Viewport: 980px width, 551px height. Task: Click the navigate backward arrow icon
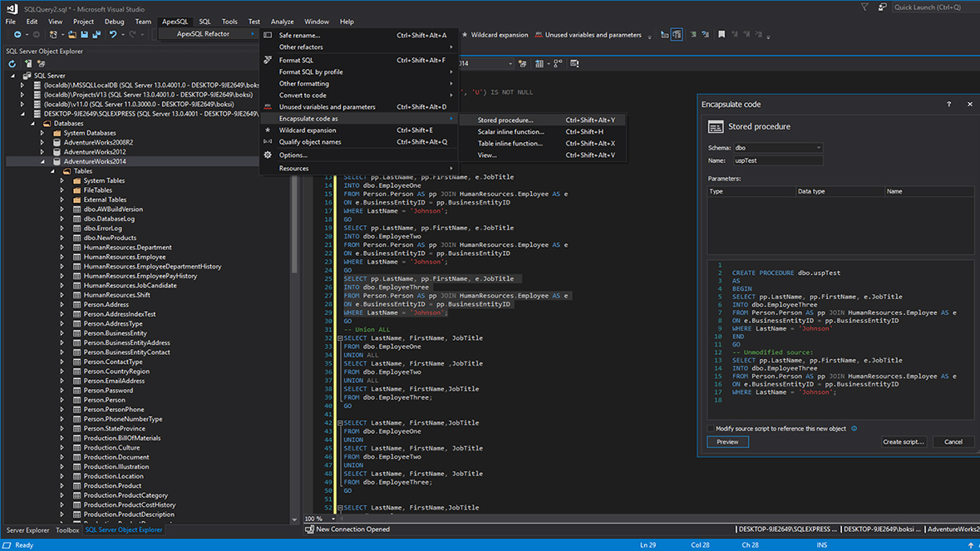click(17, 35)
